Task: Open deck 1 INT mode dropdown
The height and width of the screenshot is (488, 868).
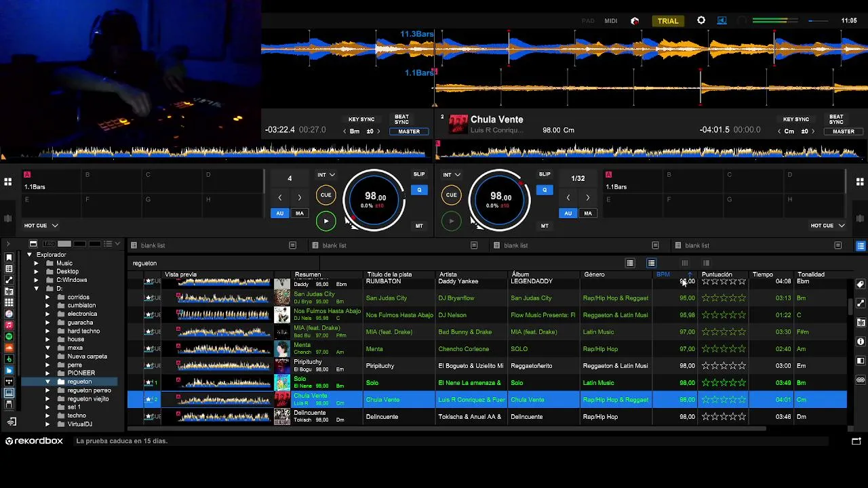Action: pyautogui.click(x=326, y=175)
